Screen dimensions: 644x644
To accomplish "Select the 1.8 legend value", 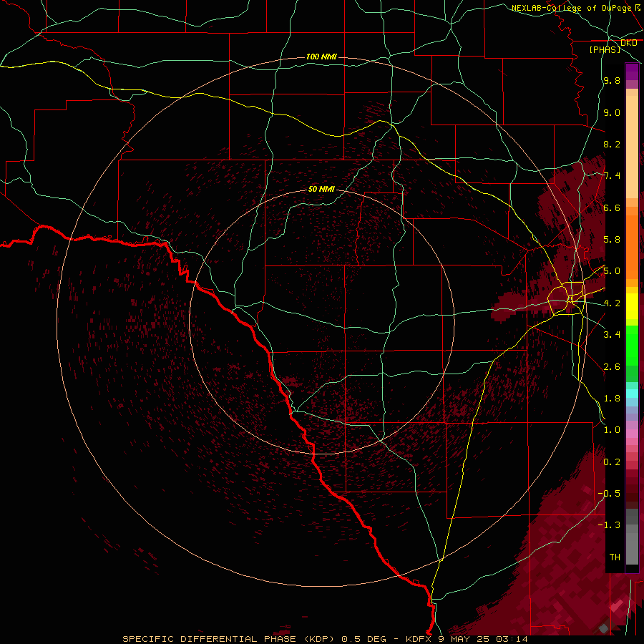I will click(x=612, y=398).
